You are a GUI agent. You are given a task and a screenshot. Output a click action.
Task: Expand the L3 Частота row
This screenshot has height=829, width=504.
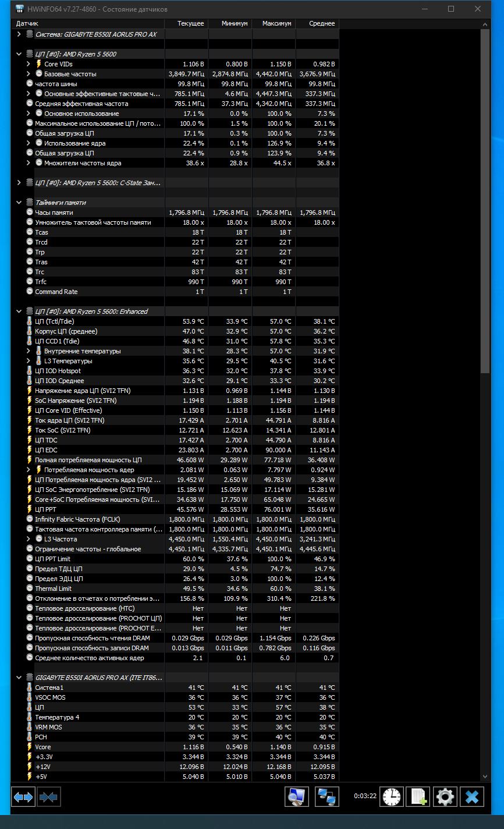tap(29, 539)
